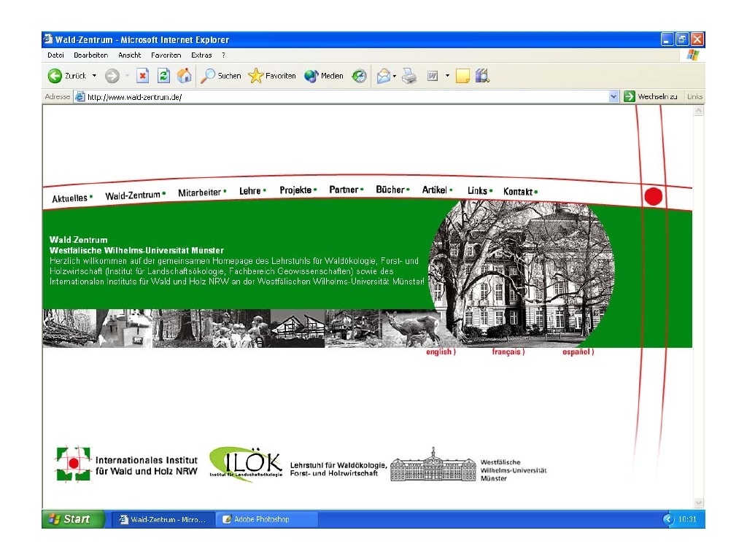
Task: Refresh the current web page
Action: (164, 76)
